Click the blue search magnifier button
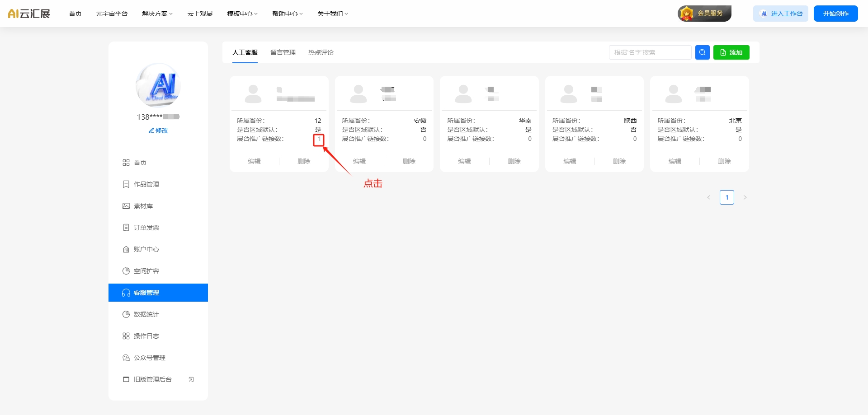Viewport: 868px width, 415px height. tap(702, 52)
